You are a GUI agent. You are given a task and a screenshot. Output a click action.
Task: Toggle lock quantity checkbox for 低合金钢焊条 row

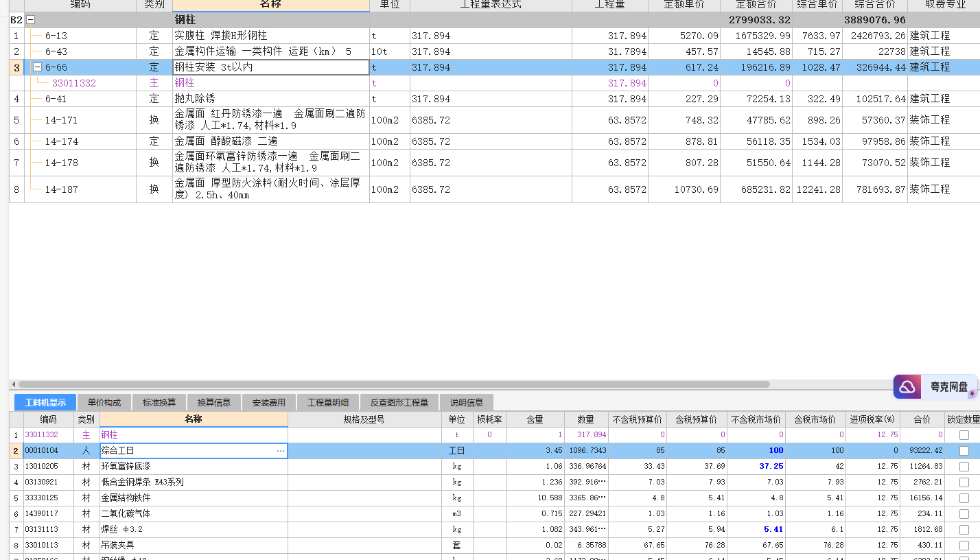click(x=964, y=482)
